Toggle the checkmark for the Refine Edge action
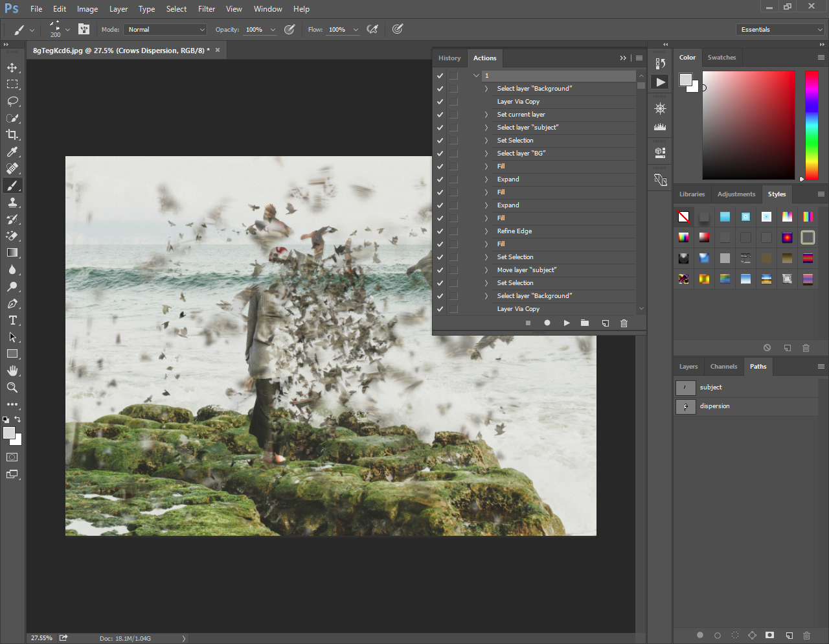This screenshot has height=644, width=829. coord(440,231)
